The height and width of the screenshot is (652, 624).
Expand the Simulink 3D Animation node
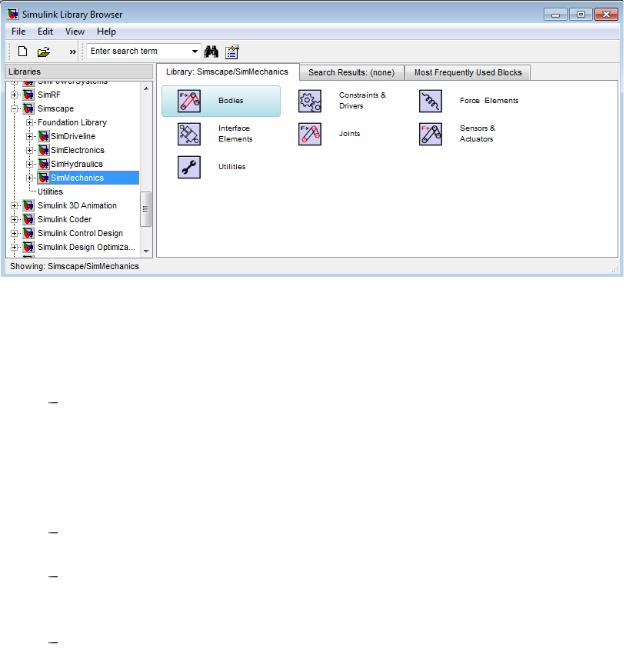point(15,205)
